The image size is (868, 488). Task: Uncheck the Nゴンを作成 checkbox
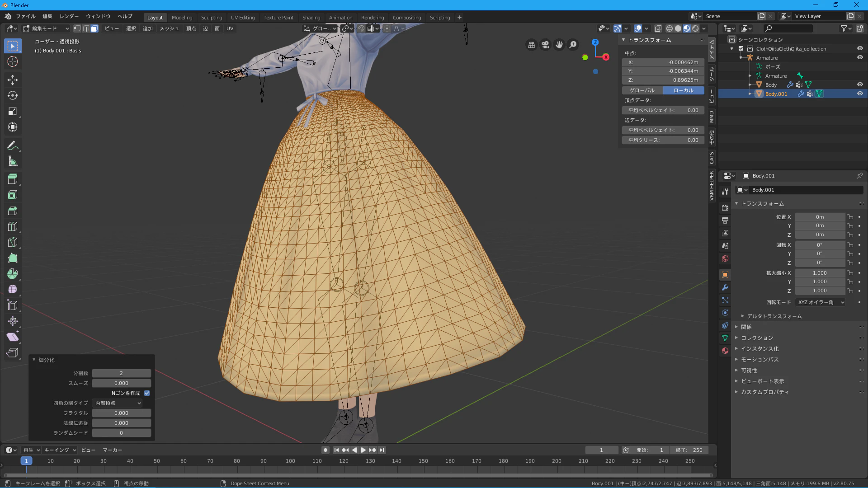click(x=147, y=393)
